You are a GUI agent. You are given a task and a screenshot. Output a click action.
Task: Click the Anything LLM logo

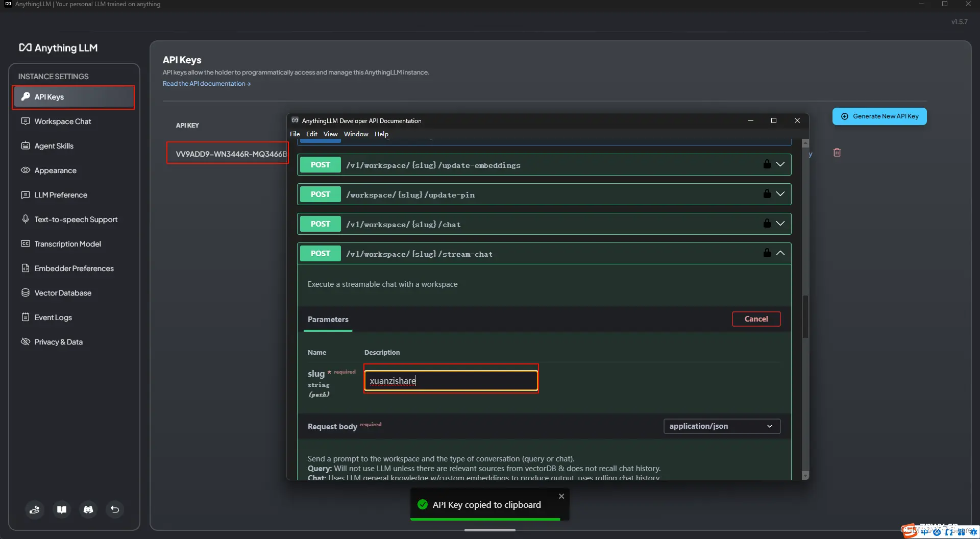click(x=58, y=47)
